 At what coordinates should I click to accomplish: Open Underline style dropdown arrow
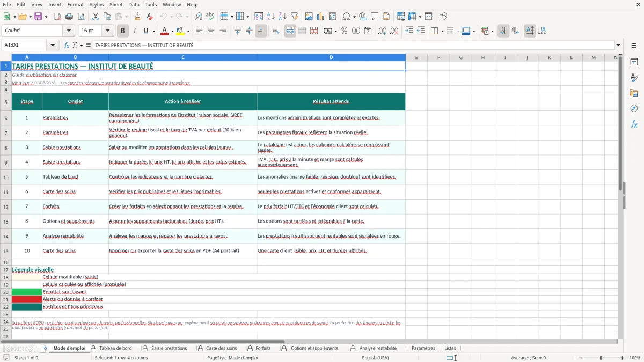[x=153, y=31]
